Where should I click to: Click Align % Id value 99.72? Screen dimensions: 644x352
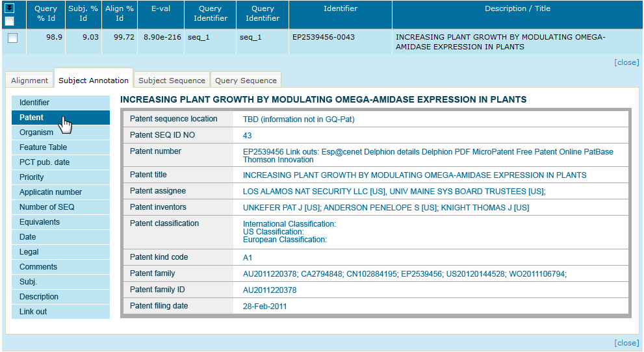click(124, 37)
